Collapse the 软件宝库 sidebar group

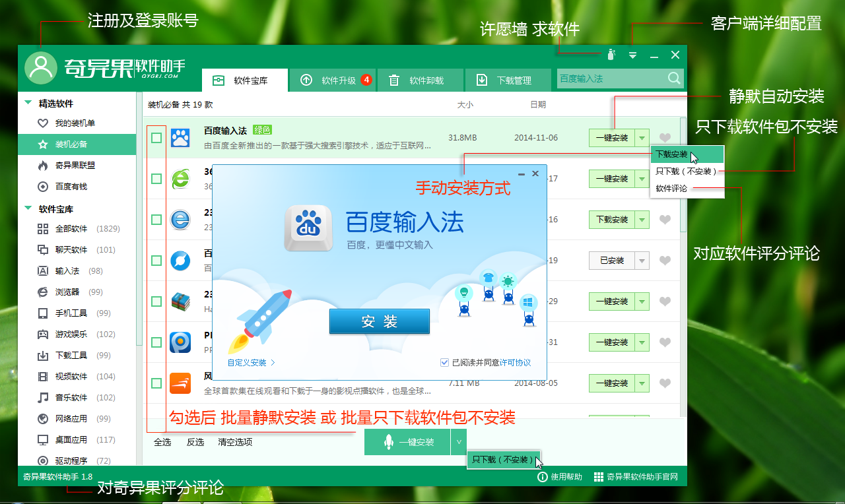28,208
